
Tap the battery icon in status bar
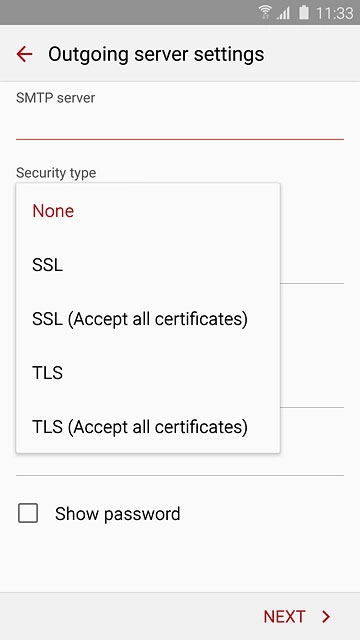(x=304, y=12)
